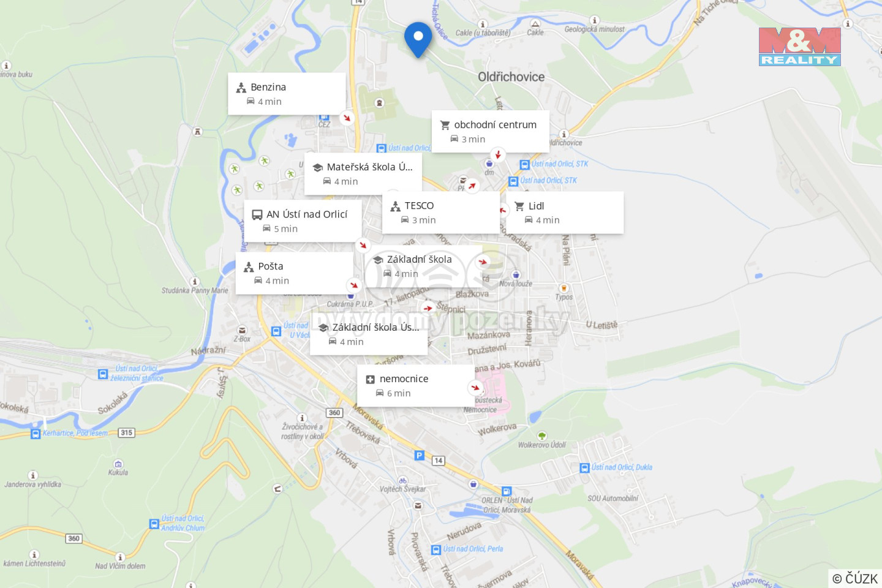Viewport: 882px width, 588px height.
Task: Click the red arrow marker near Pošta
Action: coord(354,285)
